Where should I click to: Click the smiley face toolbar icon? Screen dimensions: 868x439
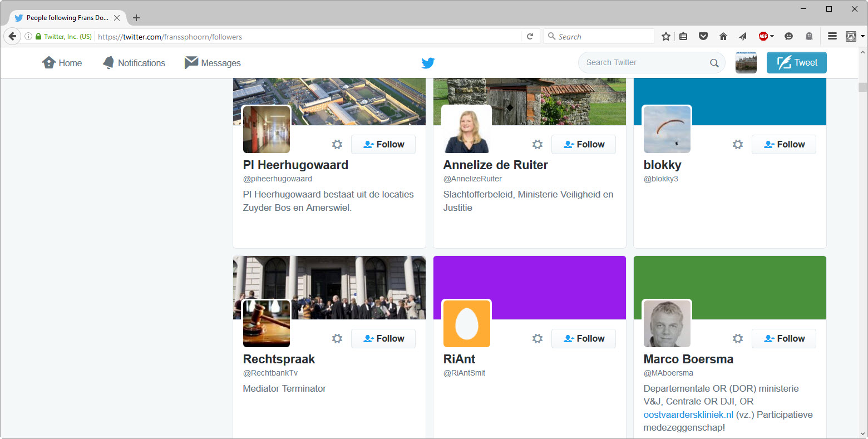788,37
